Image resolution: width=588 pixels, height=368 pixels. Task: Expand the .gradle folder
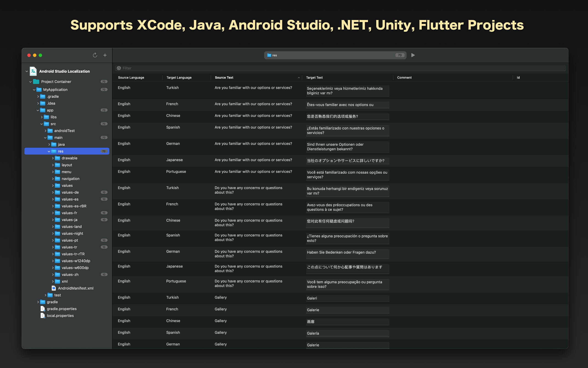click(38, 96)
